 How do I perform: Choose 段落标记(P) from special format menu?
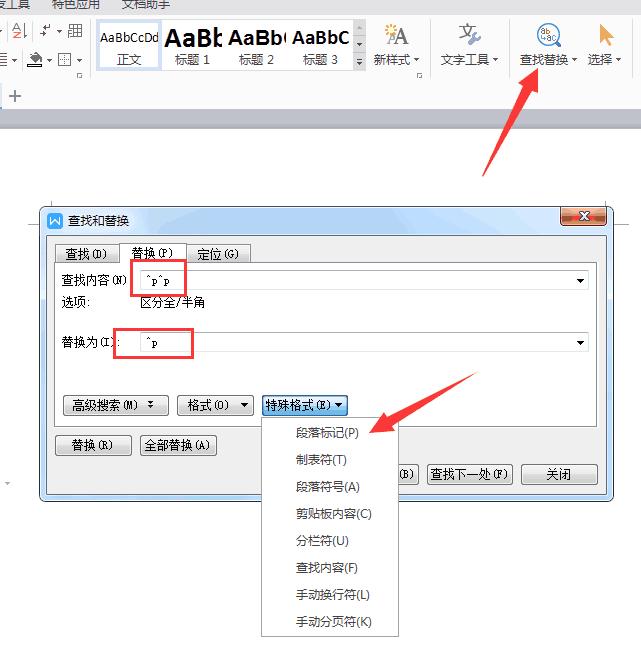click(x=330, y=433)
